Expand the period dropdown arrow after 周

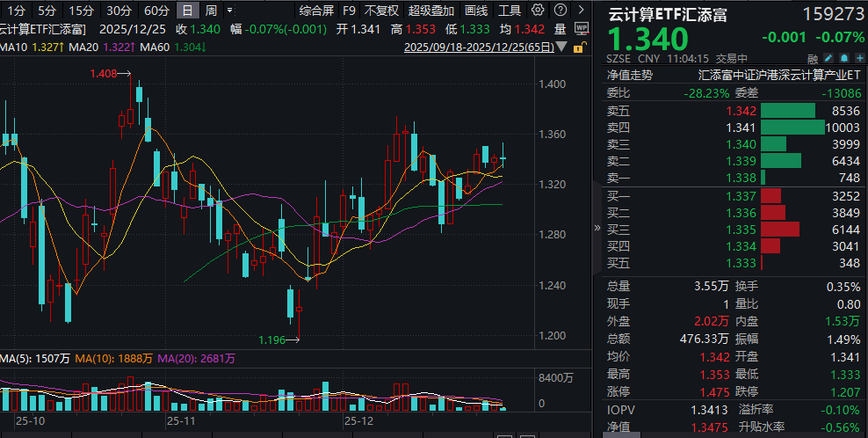230,11
